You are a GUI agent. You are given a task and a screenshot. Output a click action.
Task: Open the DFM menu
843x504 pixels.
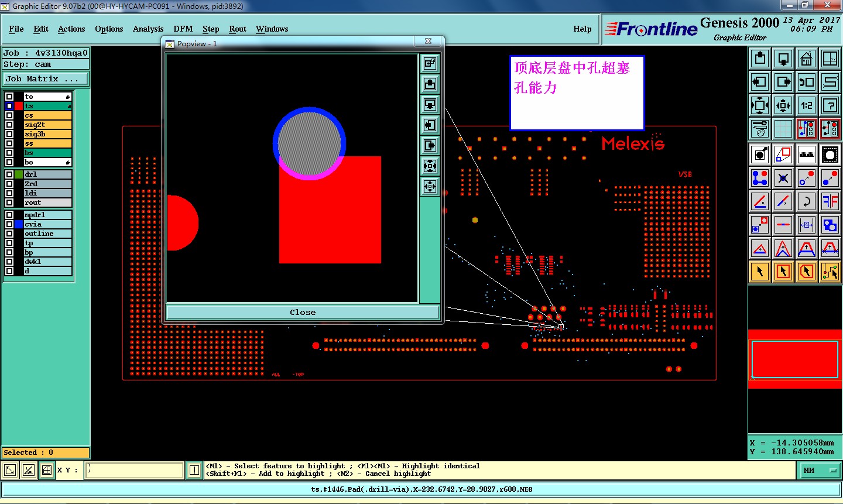183,29
